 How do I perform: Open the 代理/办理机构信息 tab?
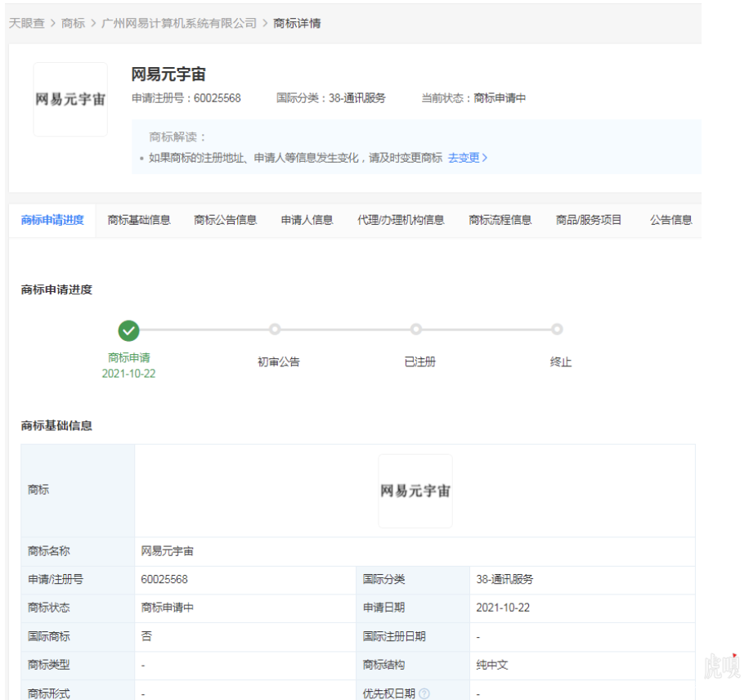tap(401, 220)
